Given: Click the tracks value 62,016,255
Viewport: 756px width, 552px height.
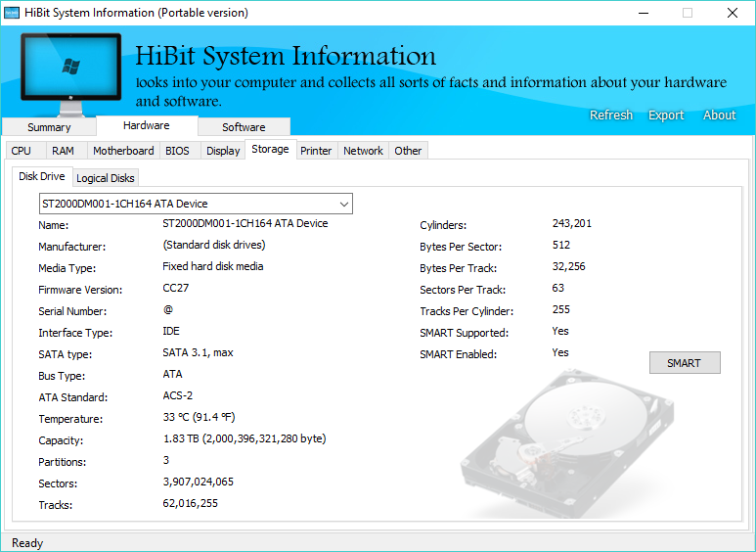Looking at the screenshot, I should pos(191,503).
